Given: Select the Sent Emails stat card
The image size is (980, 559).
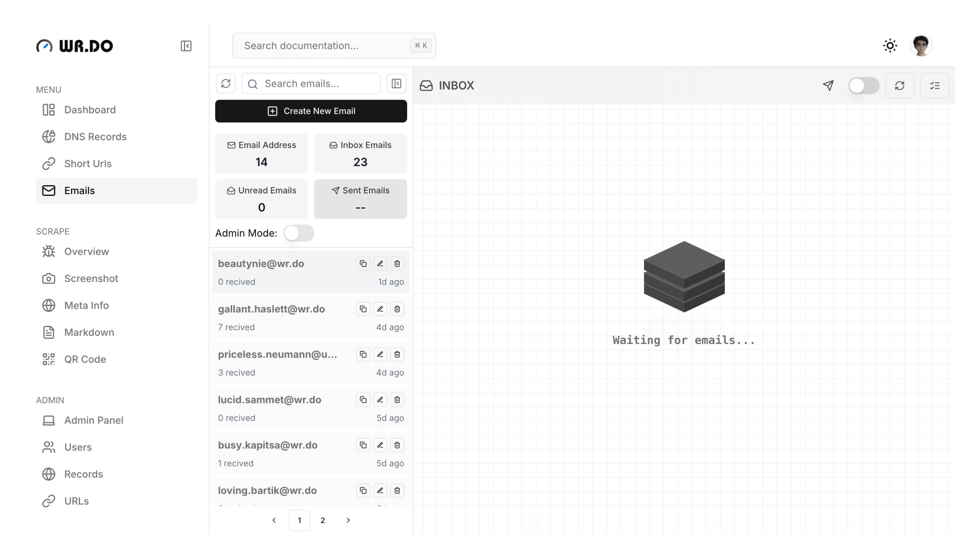Looking at the screenshot, I should [x=360, y=199].
